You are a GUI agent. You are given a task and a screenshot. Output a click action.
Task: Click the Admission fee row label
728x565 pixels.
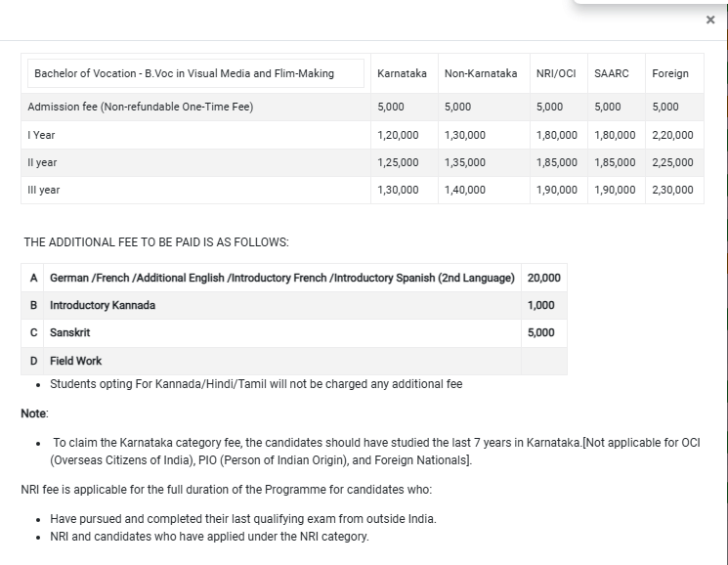click(x=141, y=108)
